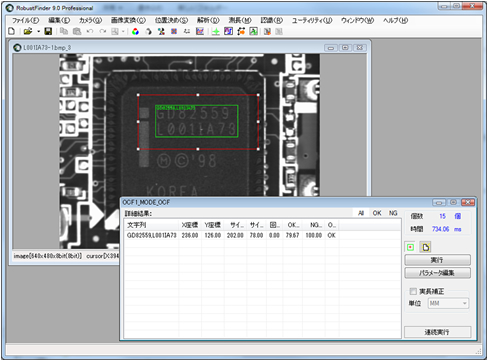487x360 pixels.
Task: Expand the arrow beside the open folder icon
Action: pyautogui.click(x=38, y=31)
